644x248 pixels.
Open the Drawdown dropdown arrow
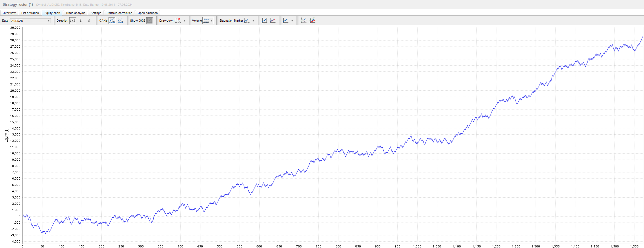pos(185,21)
